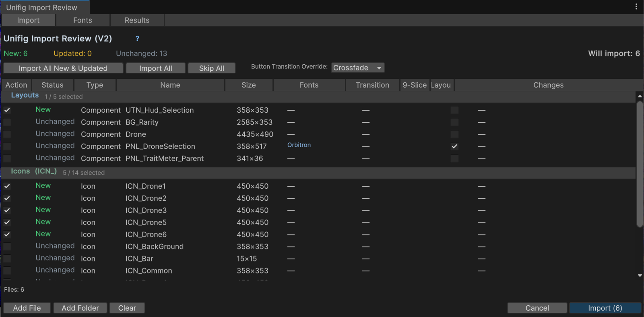This screenshot has width=644, height=317.
Task: Sort by the Name column header
Action: tap(170, 85)
